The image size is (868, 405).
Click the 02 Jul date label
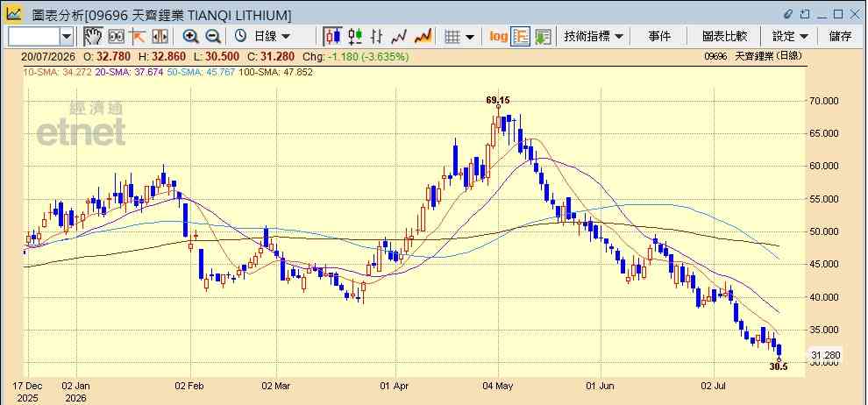pyautogui.click(x=714, y=386)
